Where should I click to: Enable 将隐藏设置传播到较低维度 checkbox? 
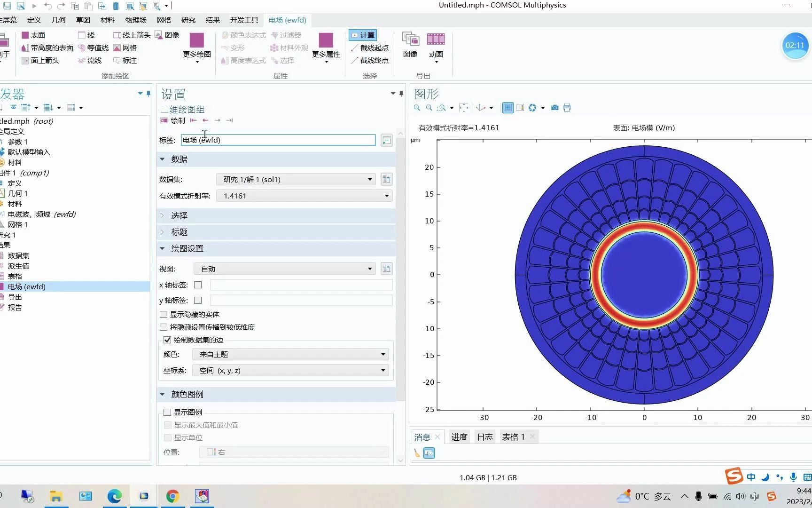(164, 327)
